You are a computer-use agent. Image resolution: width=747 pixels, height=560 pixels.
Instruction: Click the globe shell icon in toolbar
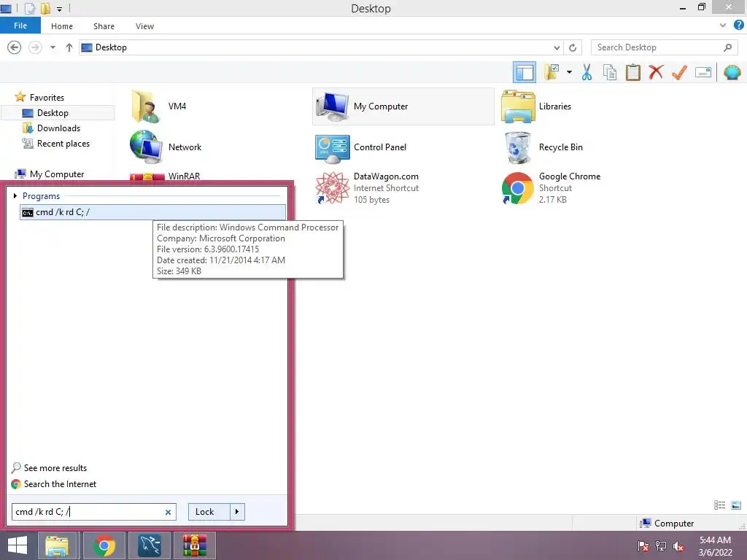tap(732, 72)
